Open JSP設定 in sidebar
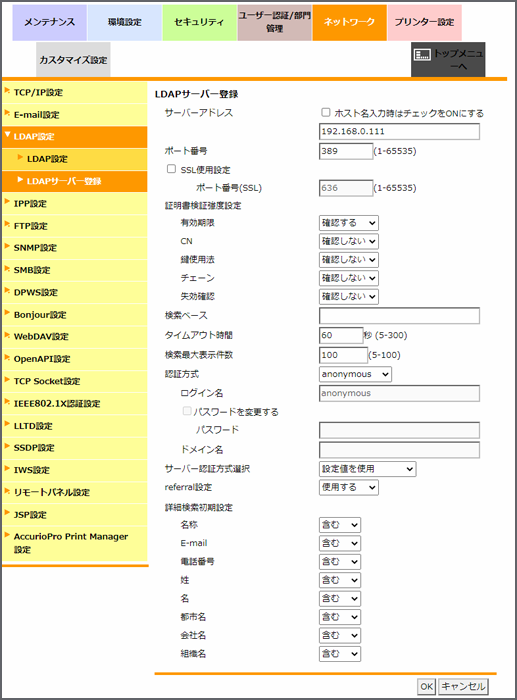This screenshot has width=517, height=700. 75,515
